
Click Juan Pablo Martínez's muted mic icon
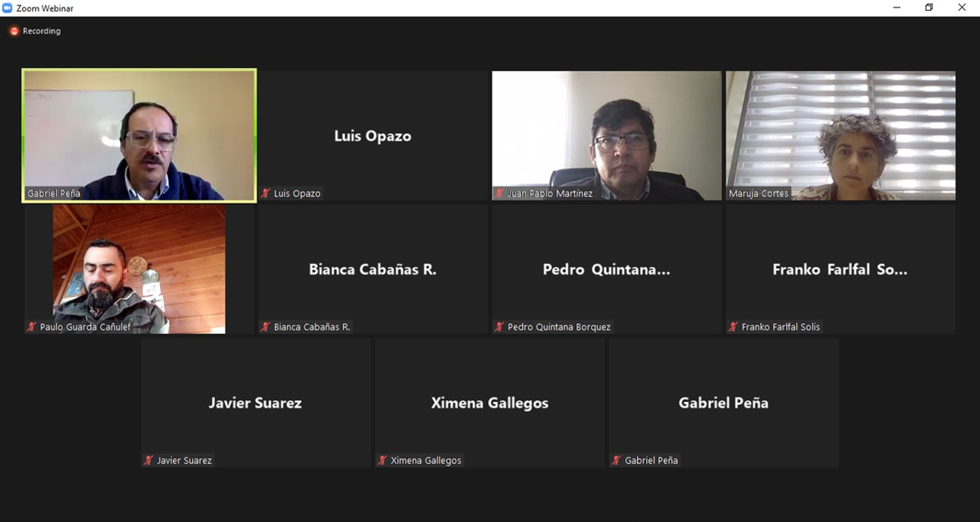[x=500, y=194]
